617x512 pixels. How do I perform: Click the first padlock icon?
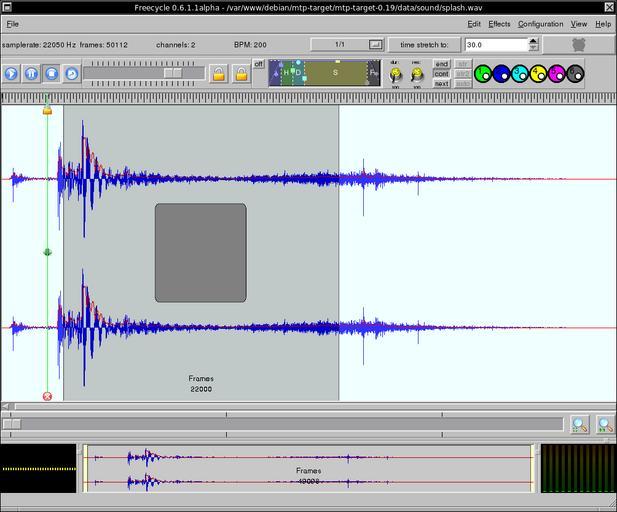219,73
